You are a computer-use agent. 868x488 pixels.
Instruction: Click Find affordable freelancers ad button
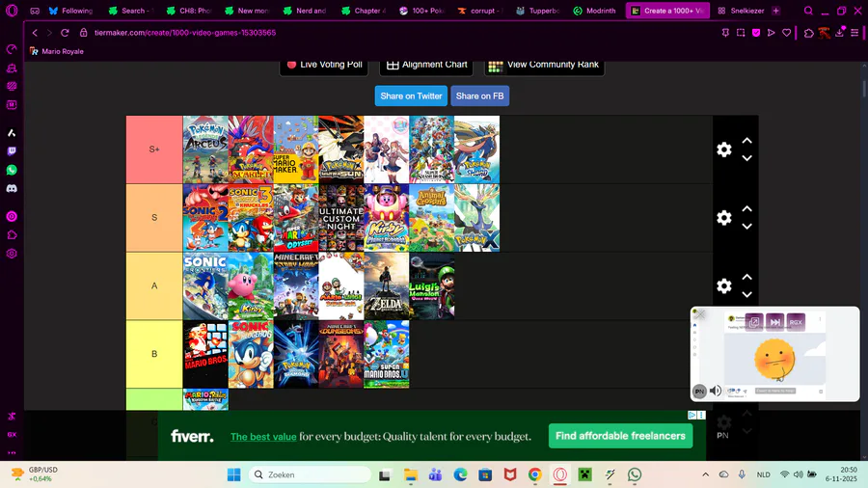(x=620, y=436)
